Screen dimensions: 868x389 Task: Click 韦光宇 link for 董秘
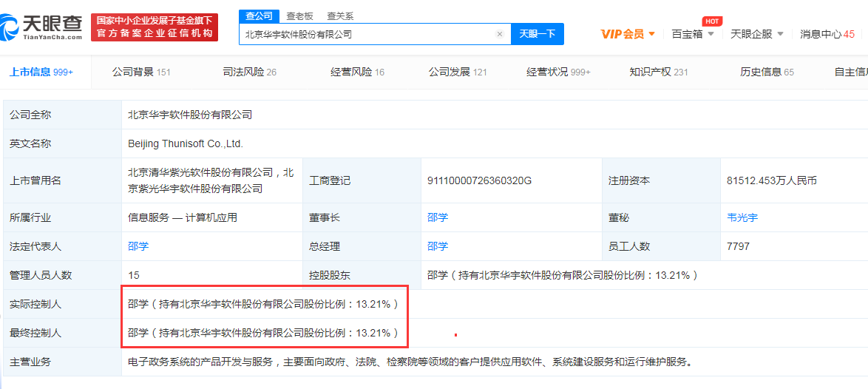742,217
